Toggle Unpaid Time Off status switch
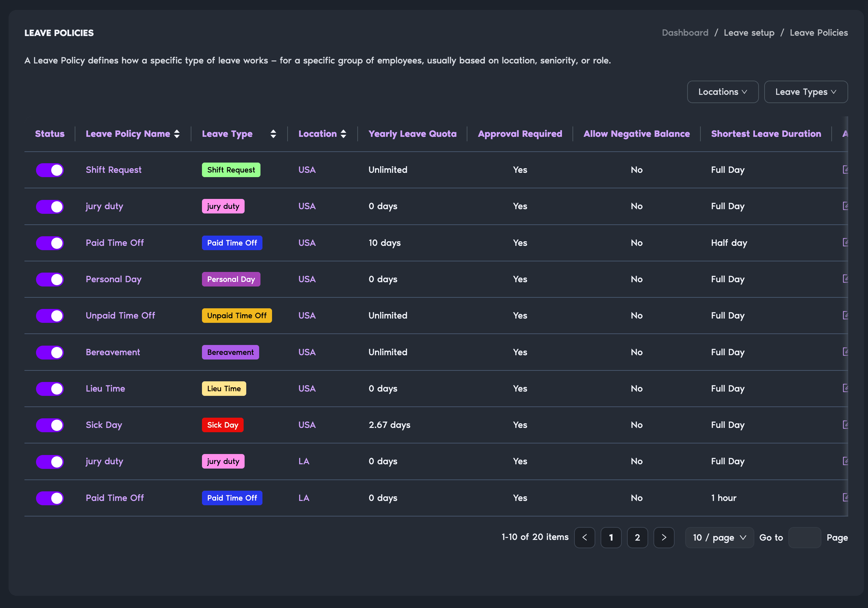Screen dimensions: 868x608 click(x=50, y=316)
